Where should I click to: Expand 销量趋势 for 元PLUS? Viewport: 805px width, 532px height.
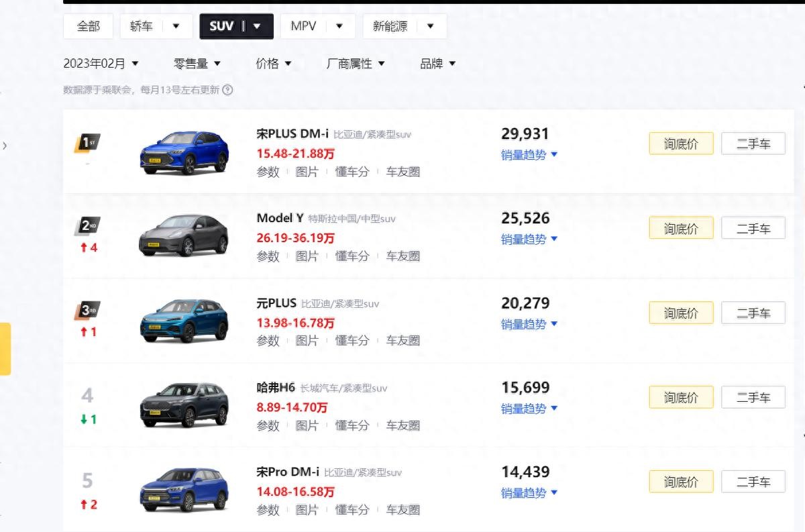click(x=529, y=324)
